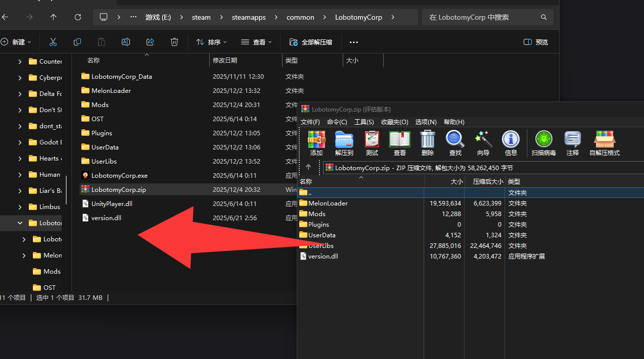
Task: Launch the Wizard (向导) wand icon
Action: tap(483, 143)
